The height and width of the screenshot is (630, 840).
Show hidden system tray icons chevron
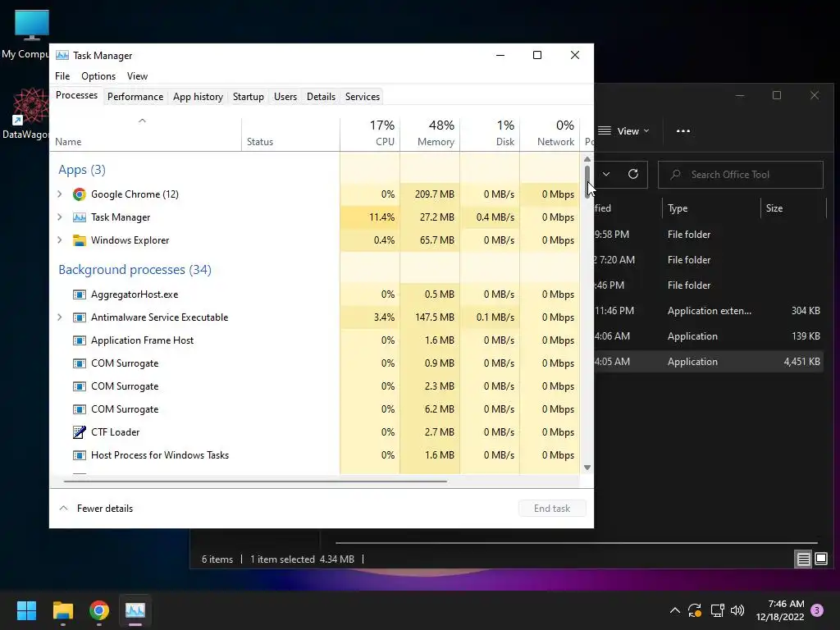[674, 610]
